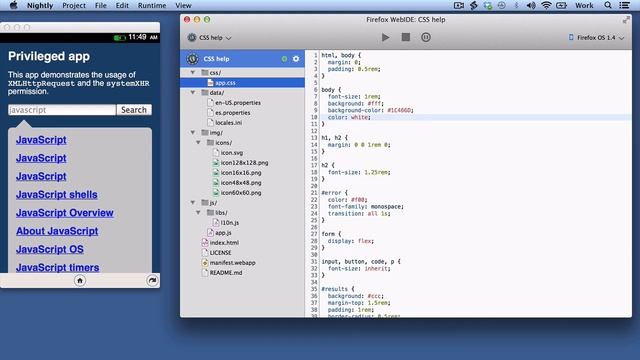The height and width of the screenshot is (360, 640).
Task: Click the Search button in simulator
Action: 133,110
